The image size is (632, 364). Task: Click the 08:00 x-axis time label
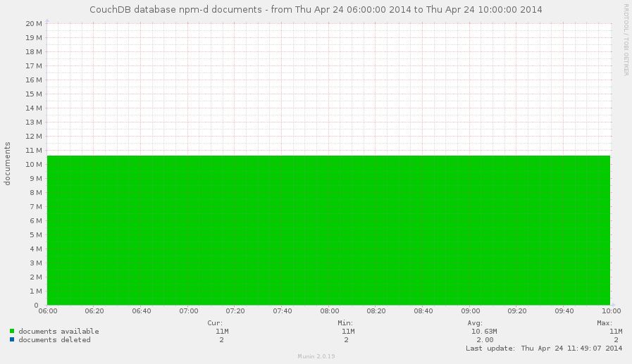(x=330, y=311)
